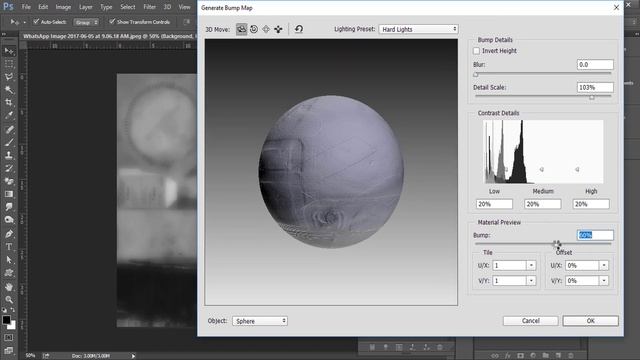Viewport: 640px width, 360px height.
Task: Select the Crop tool
Action: (9, 102)
